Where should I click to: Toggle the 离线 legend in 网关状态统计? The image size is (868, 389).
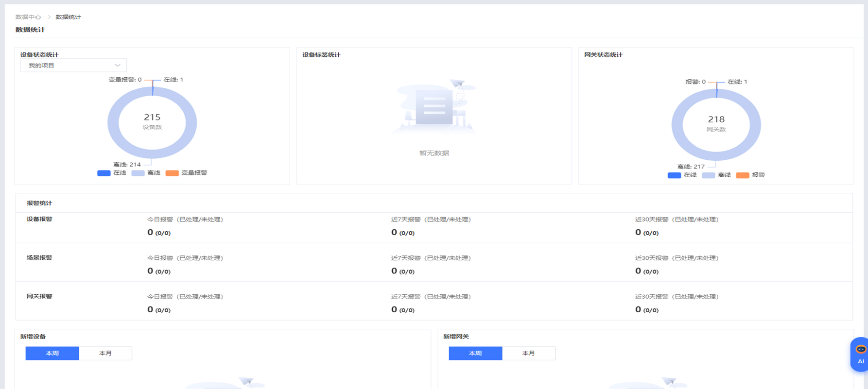coord(716,175)
